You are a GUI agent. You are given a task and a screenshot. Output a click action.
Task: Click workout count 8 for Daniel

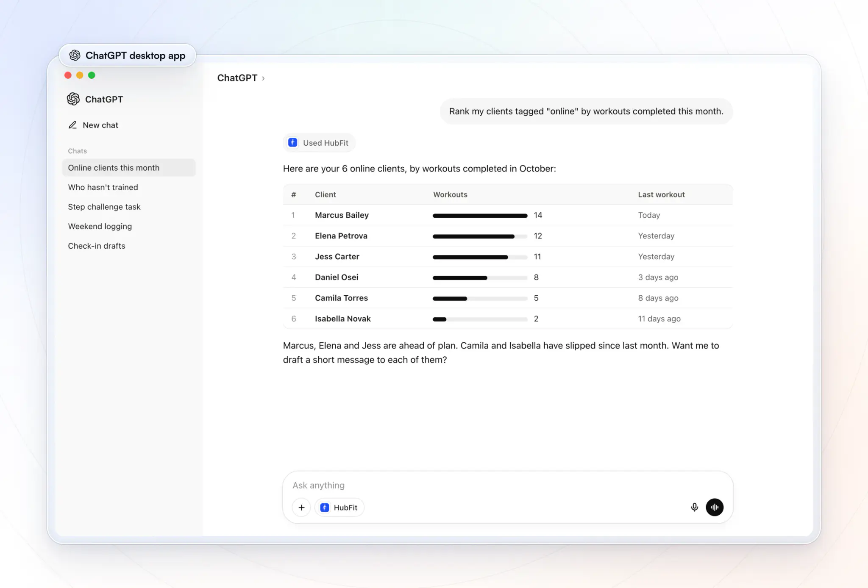(536, 277)
